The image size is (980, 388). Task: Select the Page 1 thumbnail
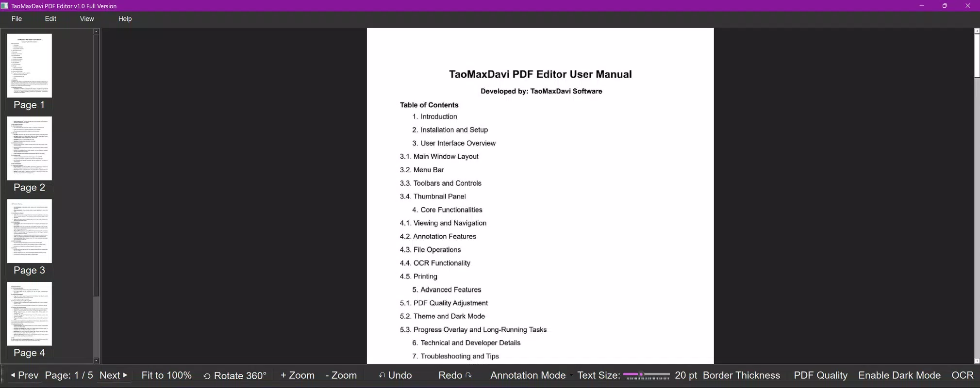point(29,72)
